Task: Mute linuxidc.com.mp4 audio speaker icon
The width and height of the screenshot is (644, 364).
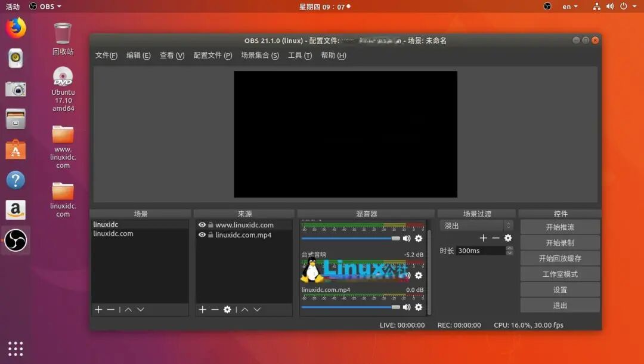Action: click(407, 307)
